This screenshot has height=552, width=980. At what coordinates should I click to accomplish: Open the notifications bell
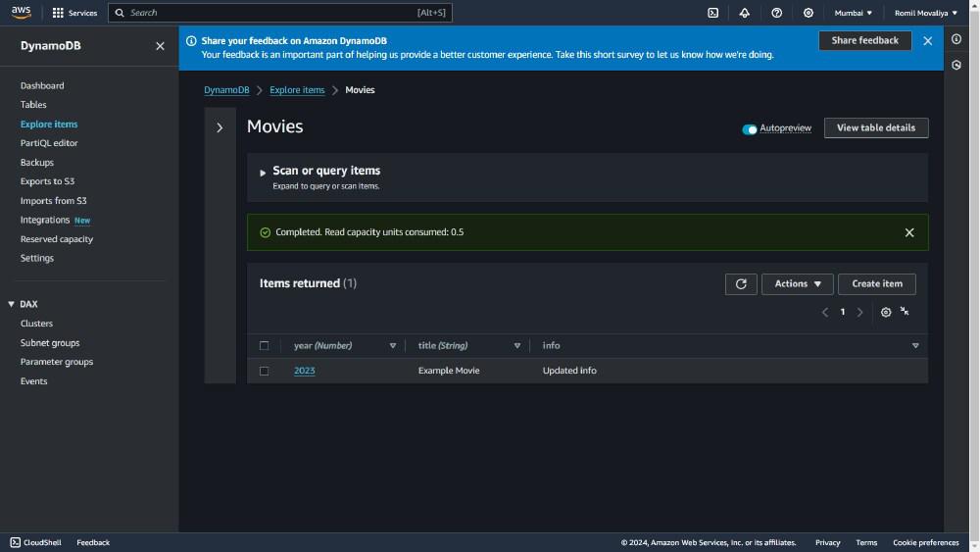point(745,13)
